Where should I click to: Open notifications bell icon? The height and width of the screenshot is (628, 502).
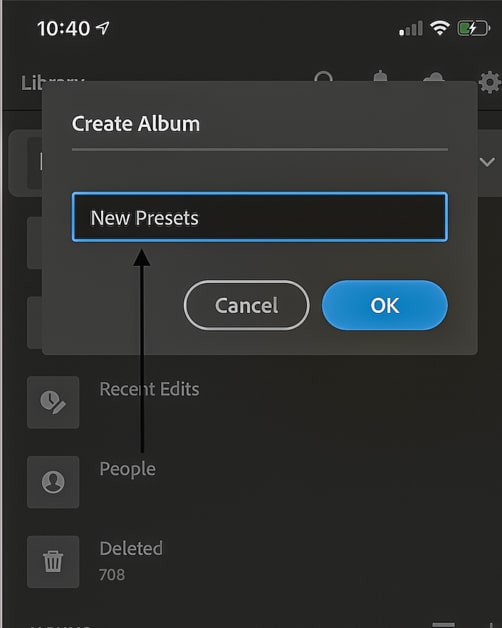[380, 76]
